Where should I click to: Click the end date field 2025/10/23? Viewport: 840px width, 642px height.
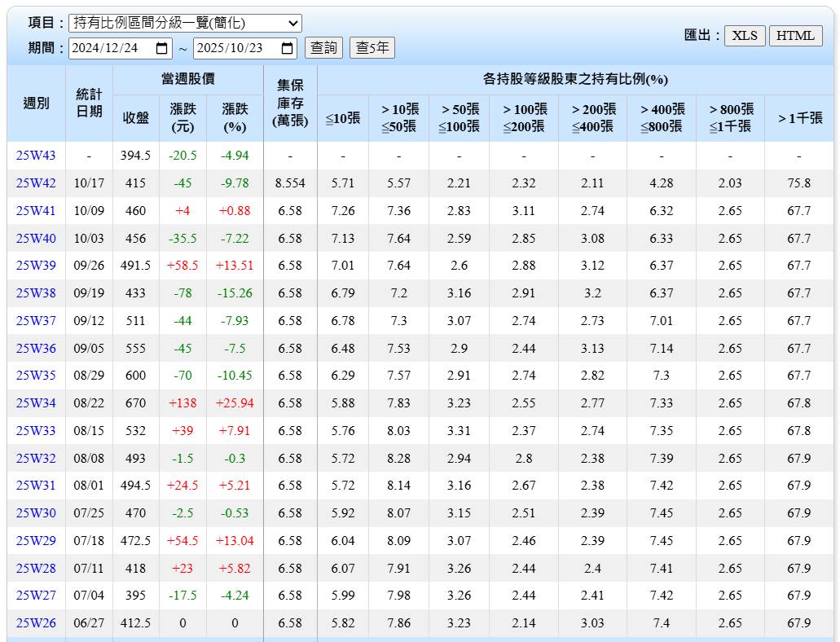(x=245, y=48)
